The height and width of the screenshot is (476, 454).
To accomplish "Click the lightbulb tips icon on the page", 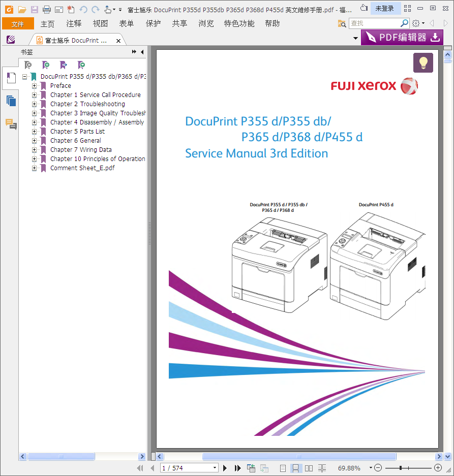I will pos(423,63).
